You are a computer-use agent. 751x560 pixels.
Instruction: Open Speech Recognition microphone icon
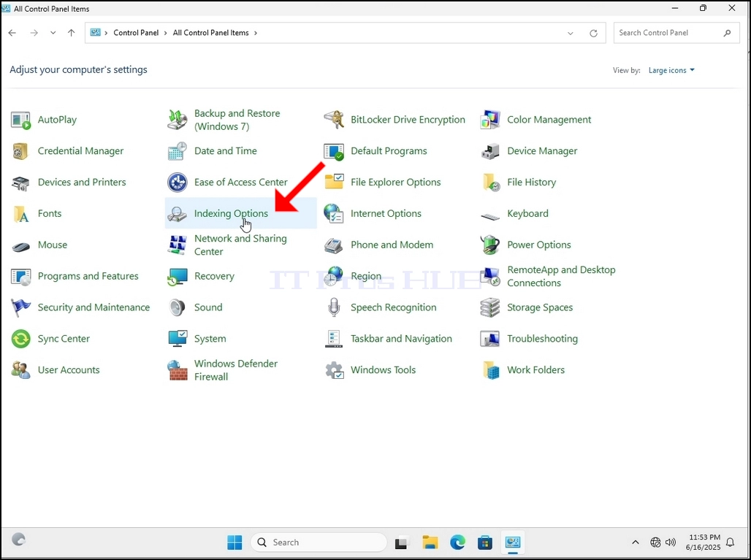tap(334, 308)
